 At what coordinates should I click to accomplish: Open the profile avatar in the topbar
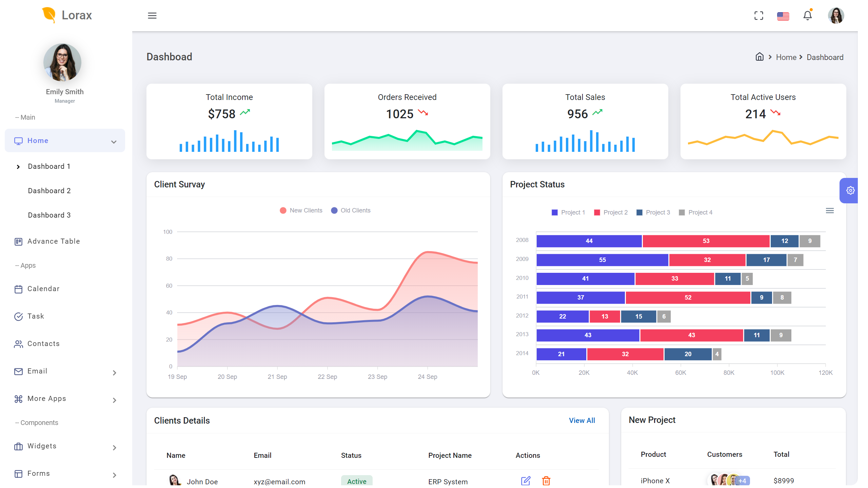pyautogui.click(x=836, y=16)
